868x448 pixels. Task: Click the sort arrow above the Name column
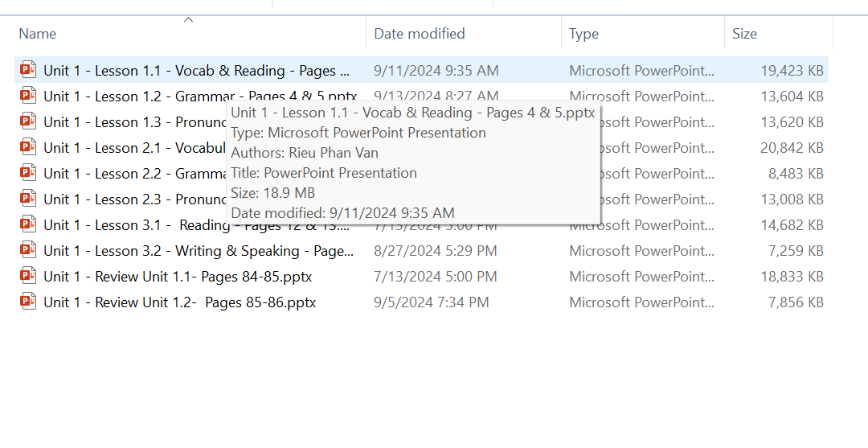pyautogui.click(x=189, y=20)
